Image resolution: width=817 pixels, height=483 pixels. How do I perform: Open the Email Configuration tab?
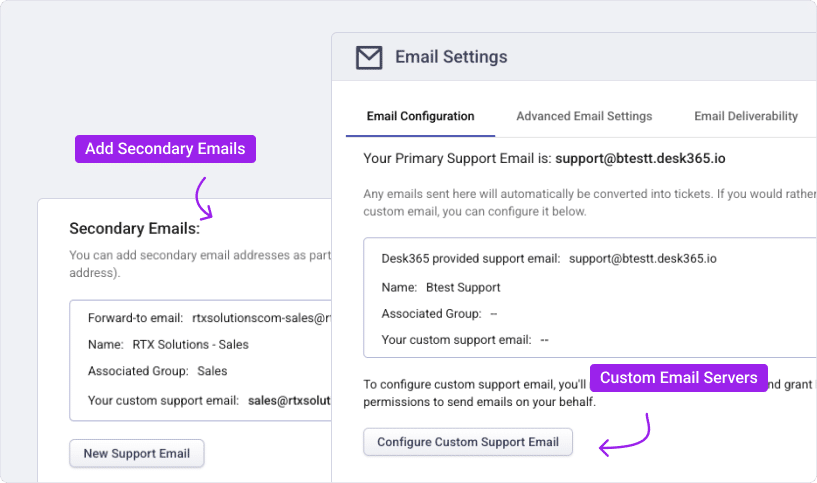pyautogui.click(x=420, y=116)
